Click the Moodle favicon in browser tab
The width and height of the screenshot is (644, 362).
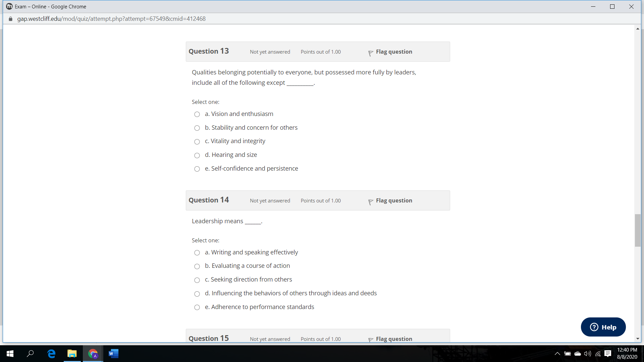[x=8, y=6]
